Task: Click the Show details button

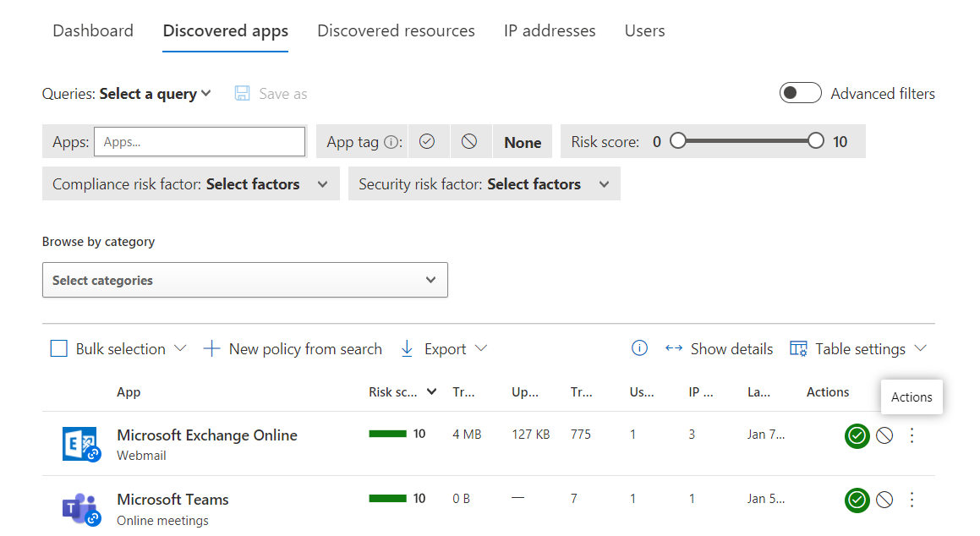Action: (720, 348)
